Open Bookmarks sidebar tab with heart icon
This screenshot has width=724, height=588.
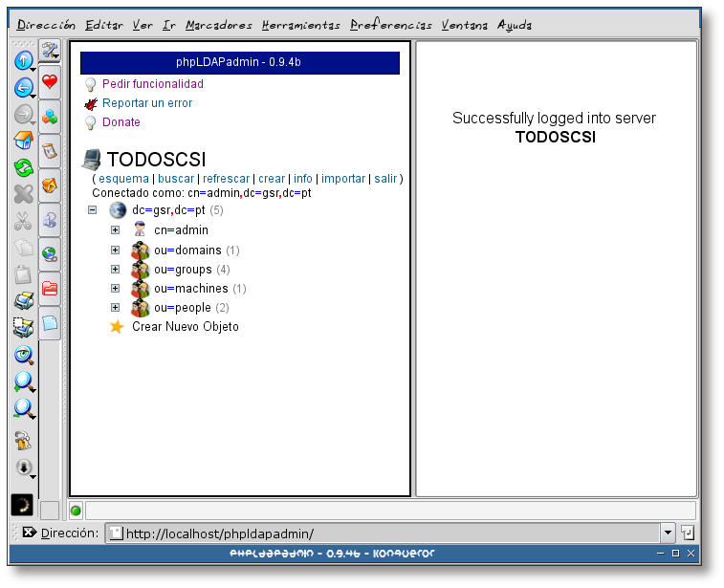click(x=50, y=83)
